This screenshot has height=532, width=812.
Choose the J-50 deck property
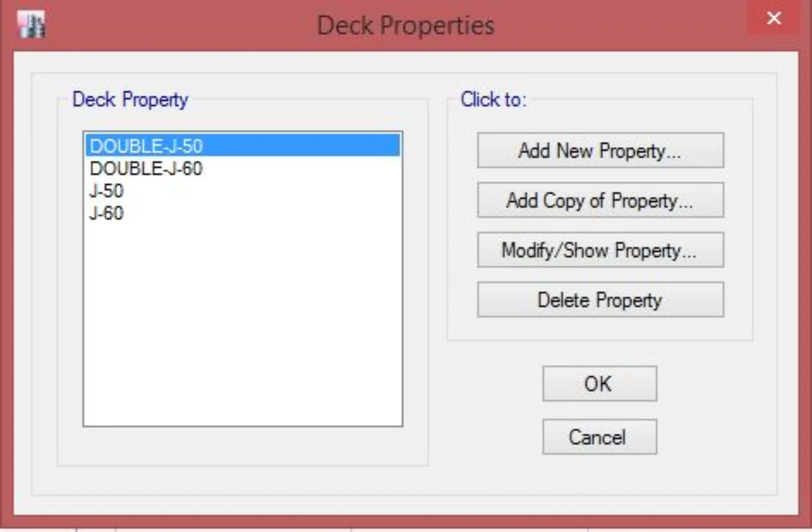(x=107, y=191)
